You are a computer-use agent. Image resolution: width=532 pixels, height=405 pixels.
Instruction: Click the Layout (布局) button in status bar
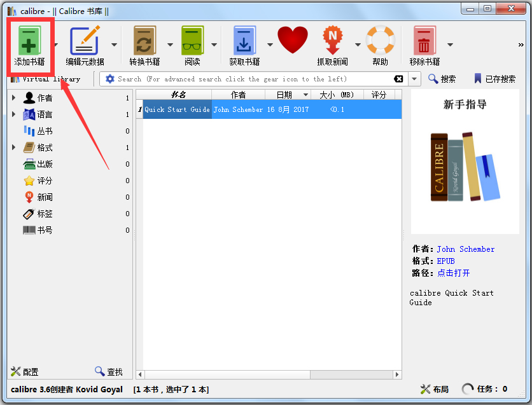[x=435, y=389]
